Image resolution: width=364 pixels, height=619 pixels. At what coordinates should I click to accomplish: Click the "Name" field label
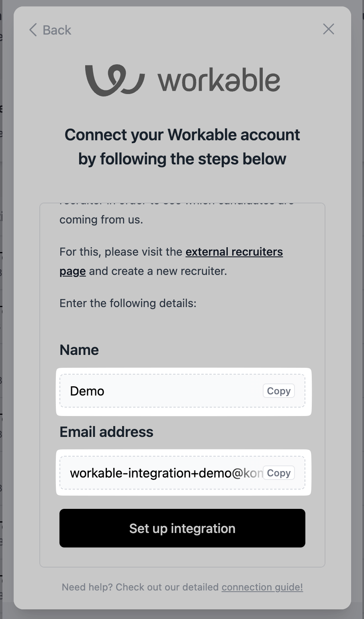pyautogui.click(x=79, y=350)
